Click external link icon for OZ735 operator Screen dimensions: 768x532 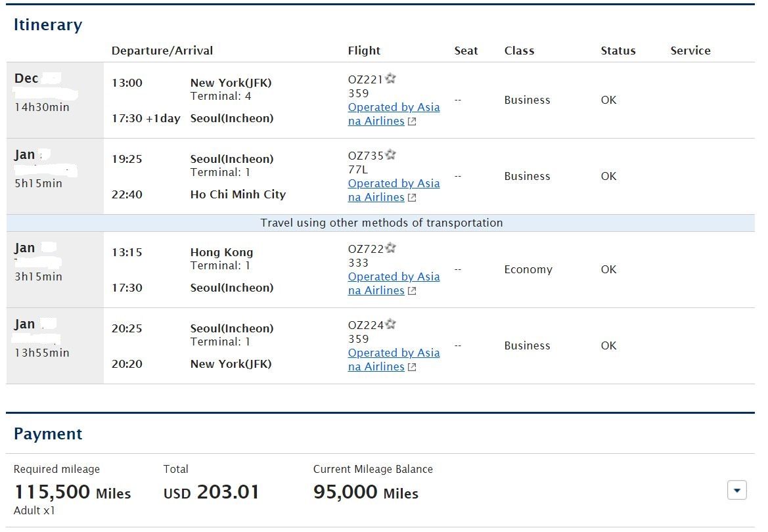[412, 198]
